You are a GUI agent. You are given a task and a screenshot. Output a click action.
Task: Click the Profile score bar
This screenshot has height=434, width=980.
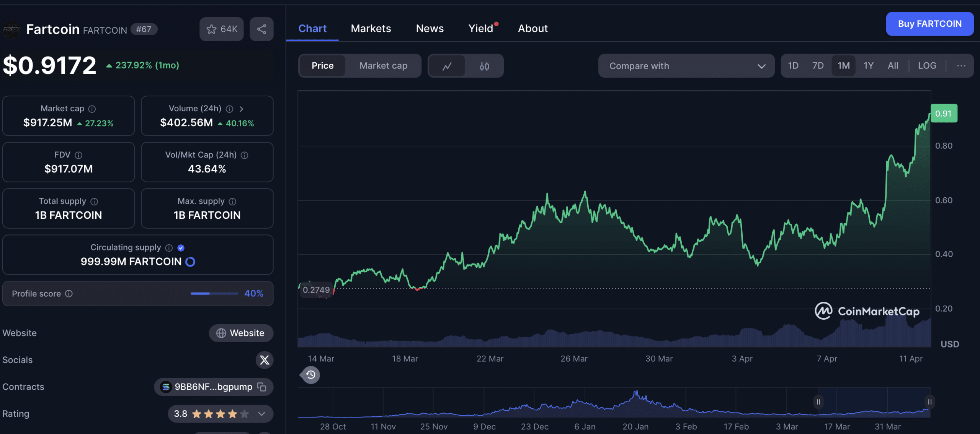click(214, 294)
